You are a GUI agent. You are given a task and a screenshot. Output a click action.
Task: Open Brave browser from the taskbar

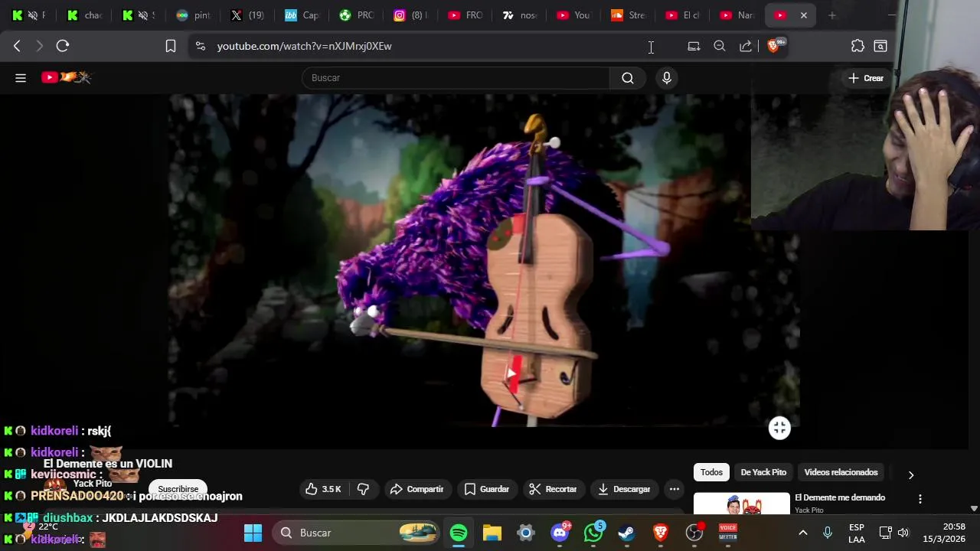click(661, 533)
